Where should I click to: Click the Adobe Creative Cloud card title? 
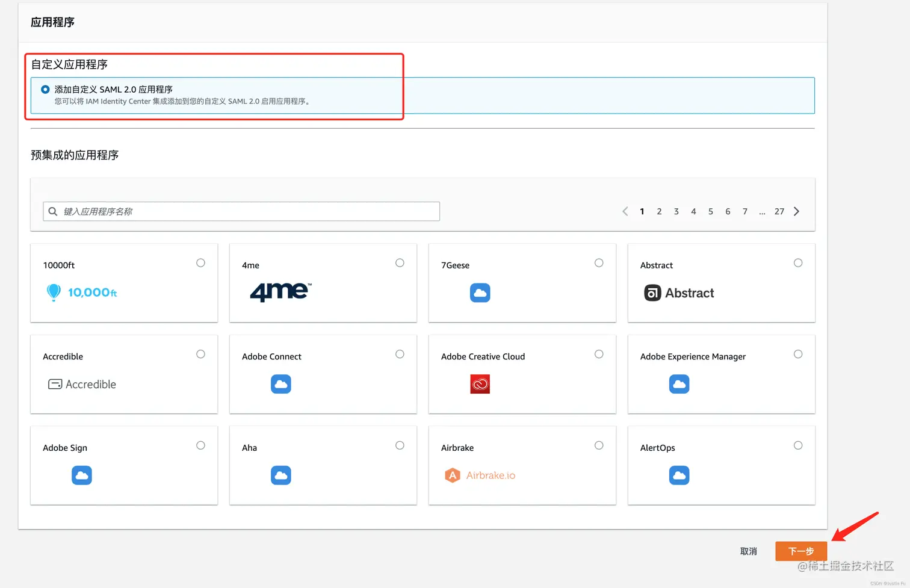coord(483,357)
